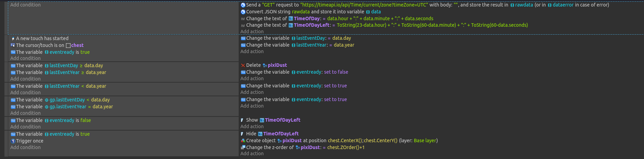The width and height of the screenshot is (644, 159).
Task: Click the globe icon next to gp.lastEventDay
Action: tap(47, 100)
